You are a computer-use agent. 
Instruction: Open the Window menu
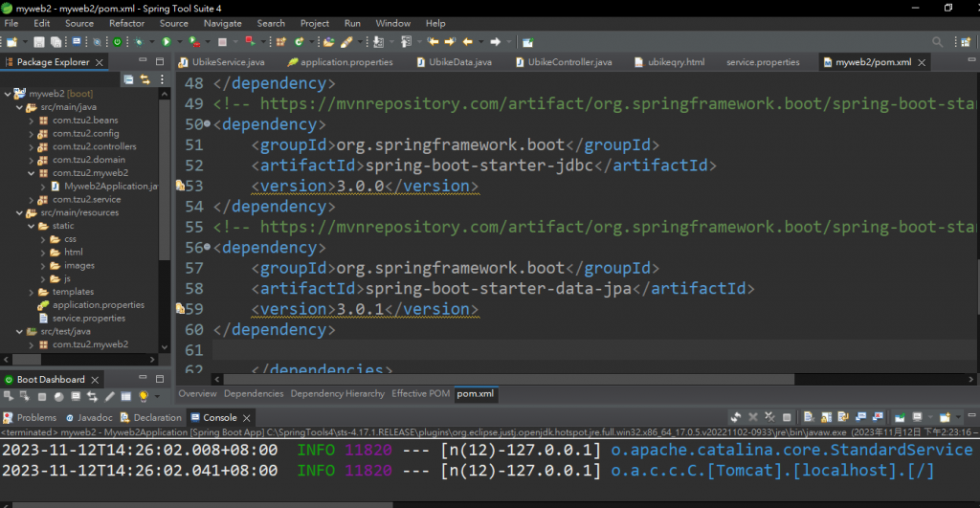pos(393,23)
